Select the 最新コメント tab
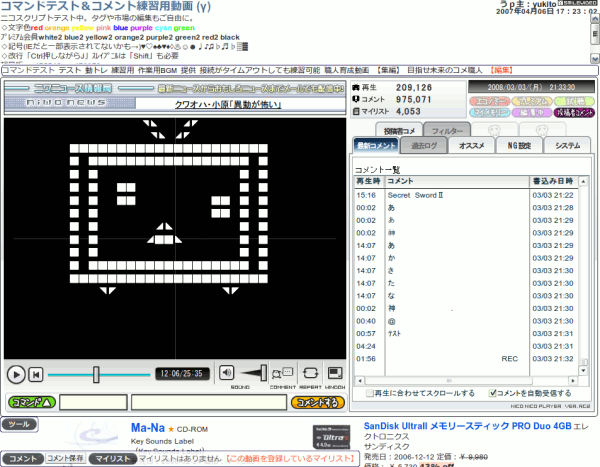The width and height of the screenshot is (600, 467). 376,146
